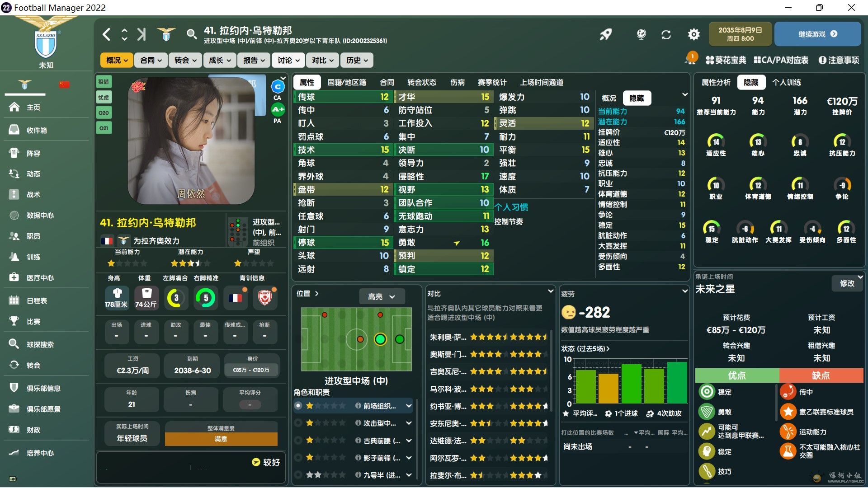The width and height of the screenshot is (868, 488).
Task: Click the 修改 button for playing time
Action: (x=847, y=283)
